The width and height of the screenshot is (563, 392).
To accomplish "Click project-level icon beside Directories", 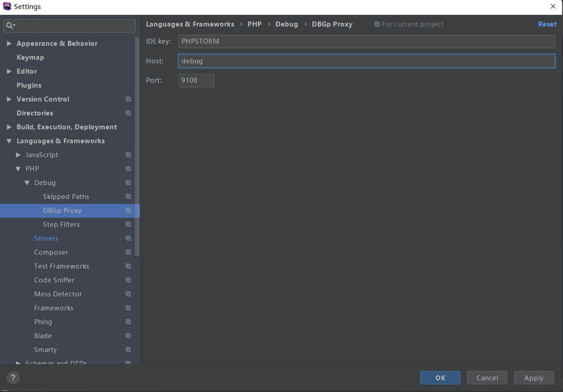I will 129,113.
